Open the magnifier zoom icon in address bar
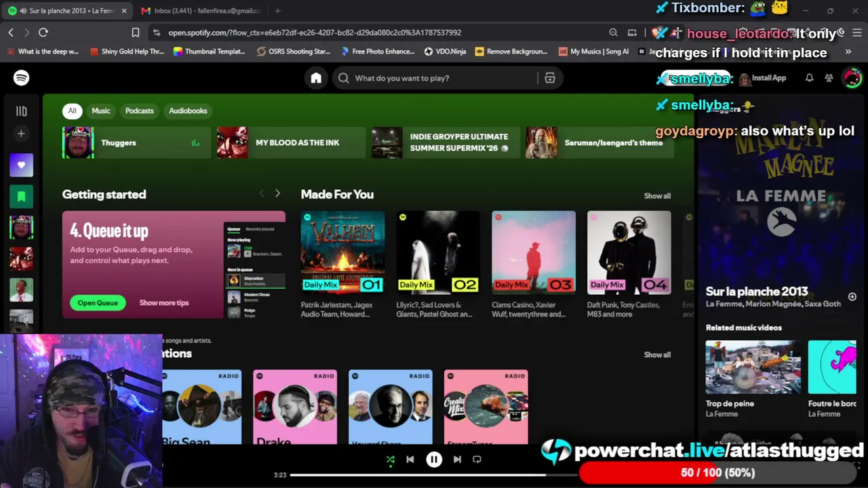Screen dimensions: 868x488 tap(613, 33)
